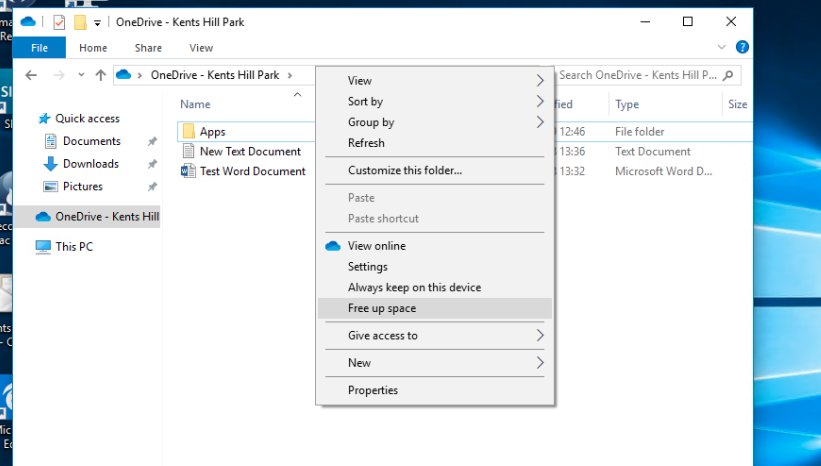Click the pin icon next to Downloads
The image size is (821, 466).
152,164
